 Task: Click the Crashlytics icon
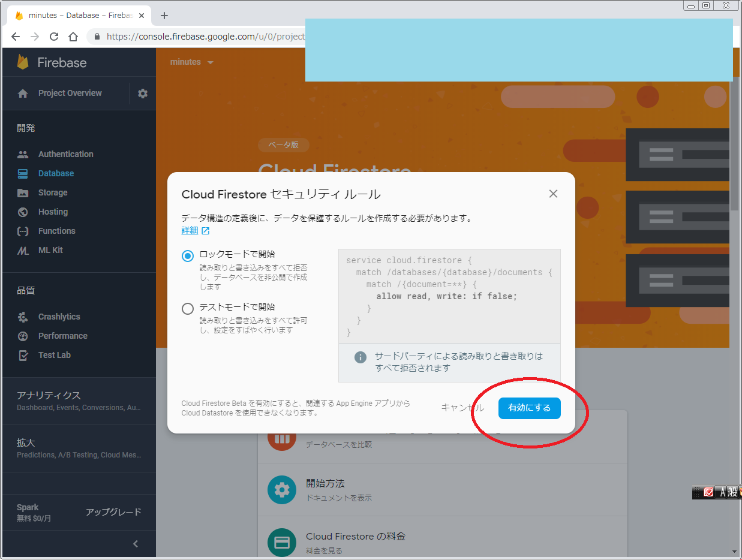click(23, 317)
